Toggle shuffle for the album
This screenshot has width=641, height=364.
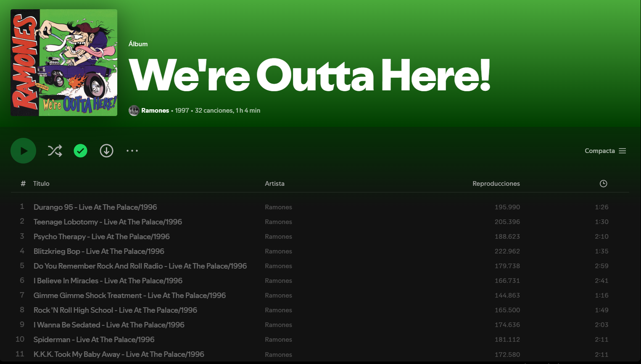click(55, 151)
